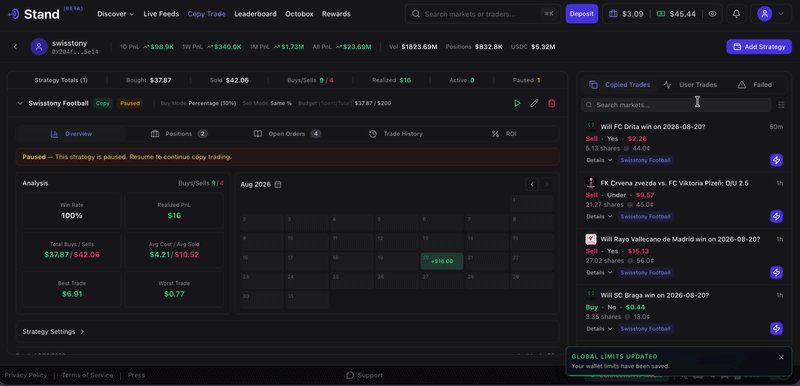Focus the search markets or traders field

483,14
